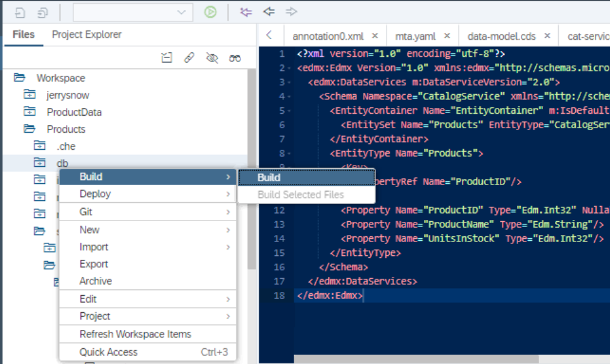Screen dimensions: 610x364
Task: Open the mta.yaml editor tab
Action: click(x=416, y=36)
